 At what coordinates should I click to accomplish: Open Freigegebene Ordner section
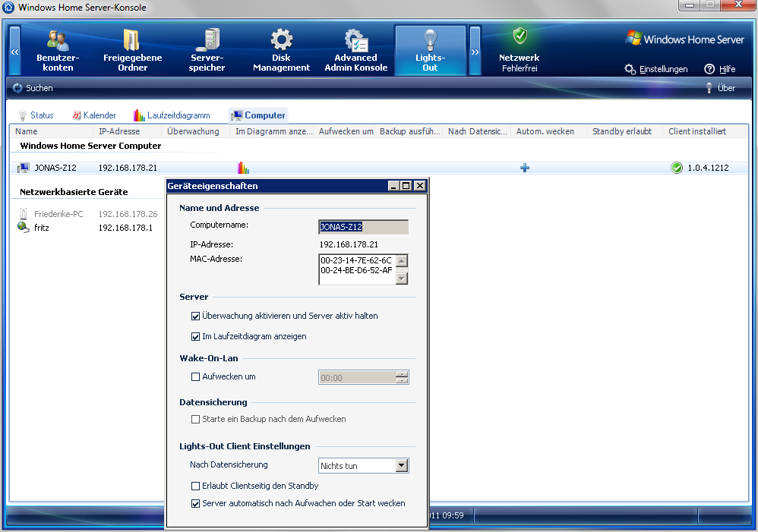tap(132, 51)
